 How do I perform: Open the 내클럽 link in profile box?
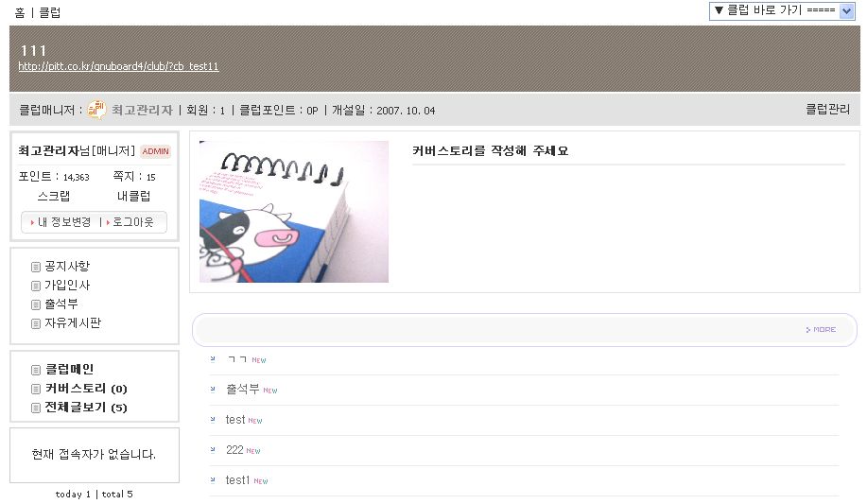(x=134, y=196)
